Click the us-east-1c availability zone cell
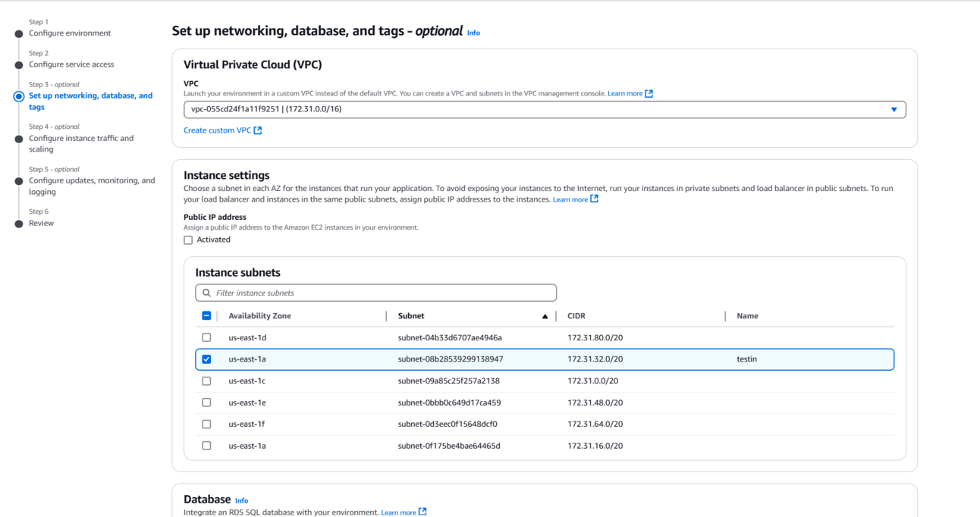 247,381
